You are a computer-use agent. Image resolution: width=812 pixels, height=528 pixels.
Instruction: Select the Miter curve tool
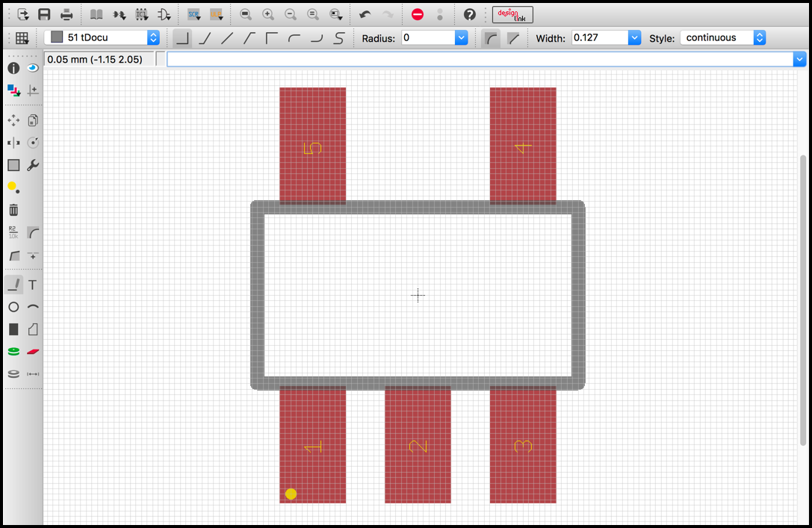(33, 232)
